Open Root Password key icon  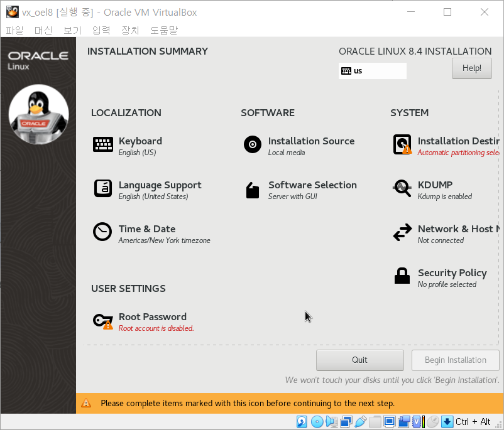[103, 321]
